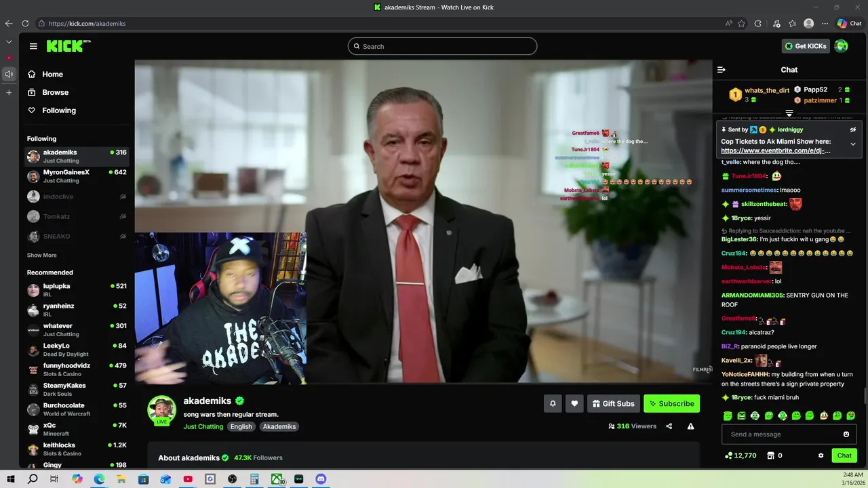
Task: Hide the pinned message with eye-slash icon
Action: click(x=853, y=129)
